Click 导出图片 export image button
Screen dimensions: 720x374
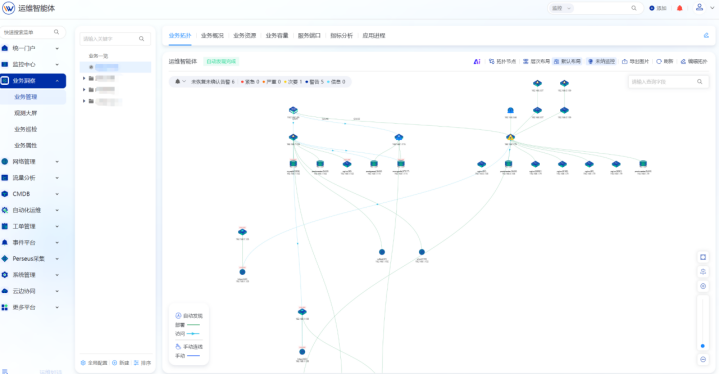click(x=636, y=62)
